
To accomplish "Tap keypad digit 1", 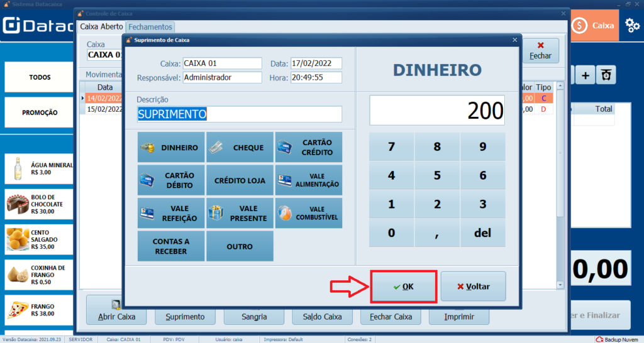I will pos(391,204).
